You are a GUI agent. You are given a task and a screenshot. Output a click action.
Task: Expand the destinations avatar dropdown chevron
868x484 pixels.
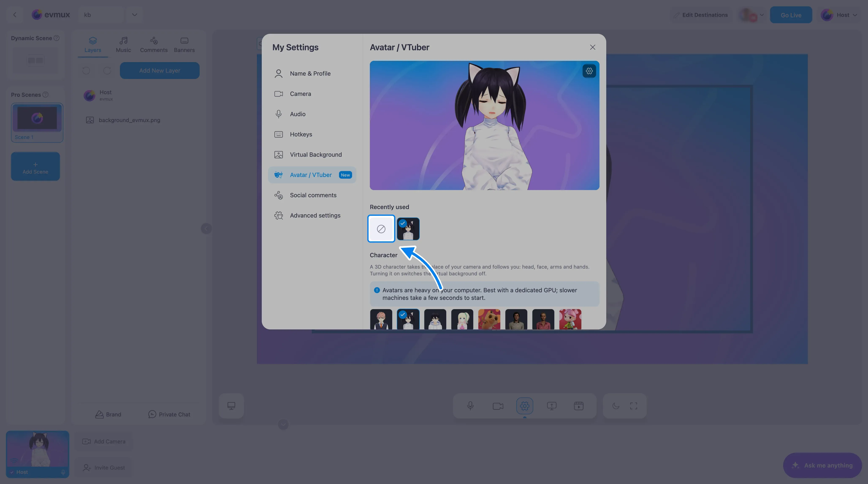pos(762,15)
